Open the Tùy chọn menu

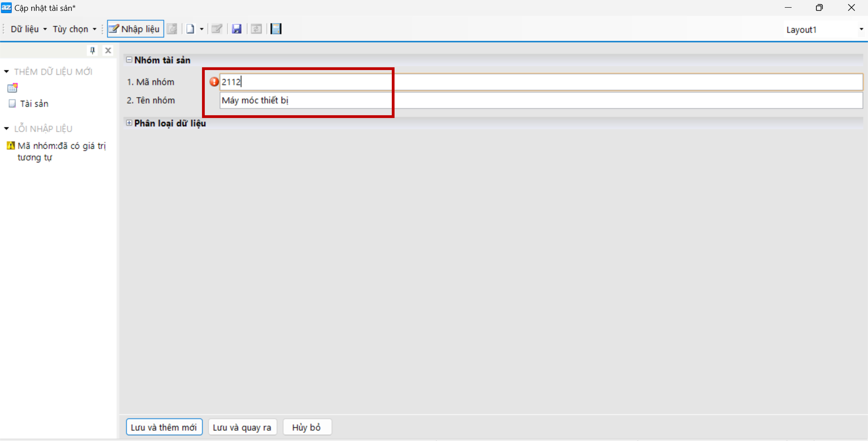(74, 29)
